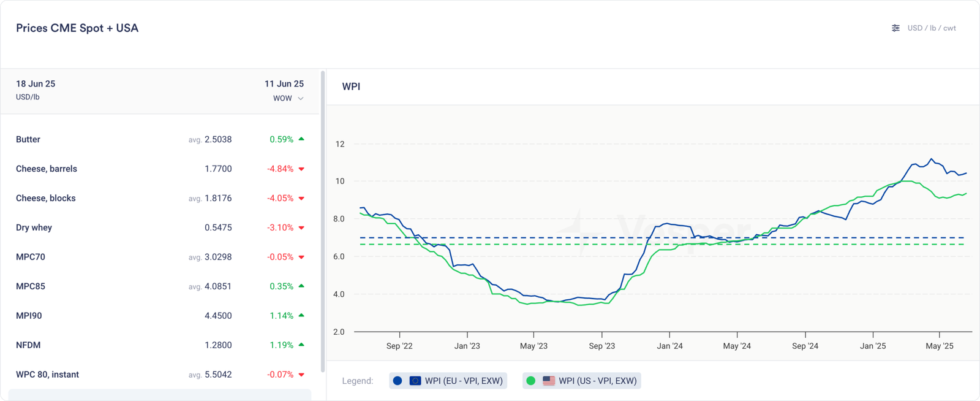The width and height of the screenshot is (980, 401).
Task: Click the green up arrow for NFDM
Action: coord(301,345)
